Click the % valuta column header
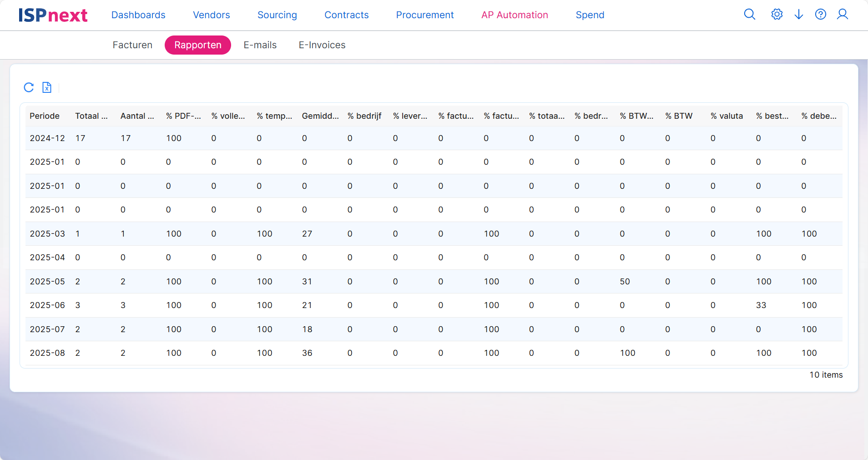This screenshot has height=460, width=868. click(727, 116)
